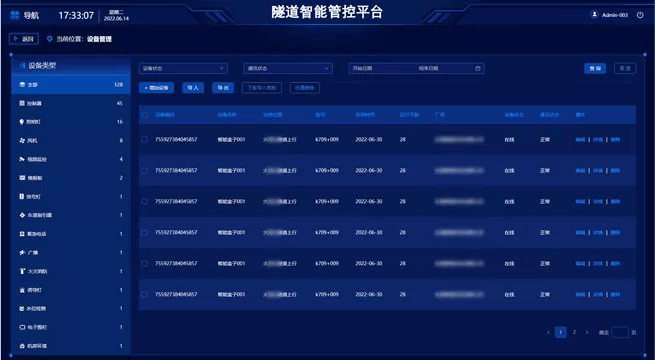Click the 返回 back button
The height and width of the screenshot is (360, 655).
coord(24,39)
